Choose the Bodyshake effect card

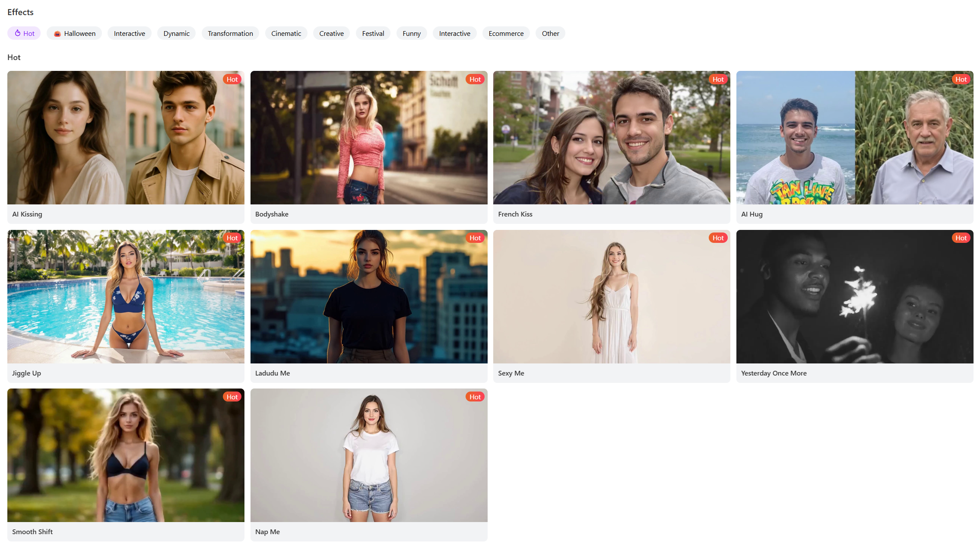click(x=369, y=137)
